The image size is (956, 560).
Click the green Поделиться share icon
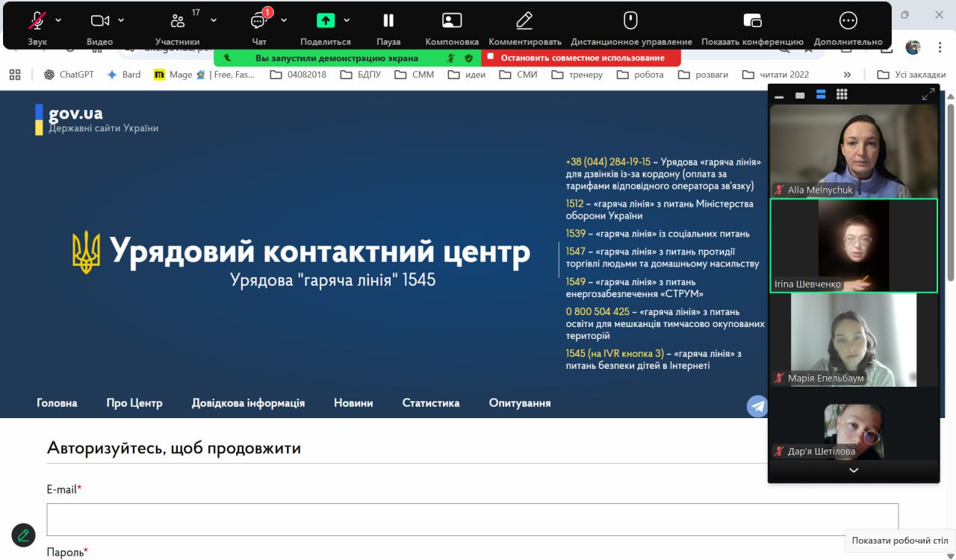click(x=325, y=21)
